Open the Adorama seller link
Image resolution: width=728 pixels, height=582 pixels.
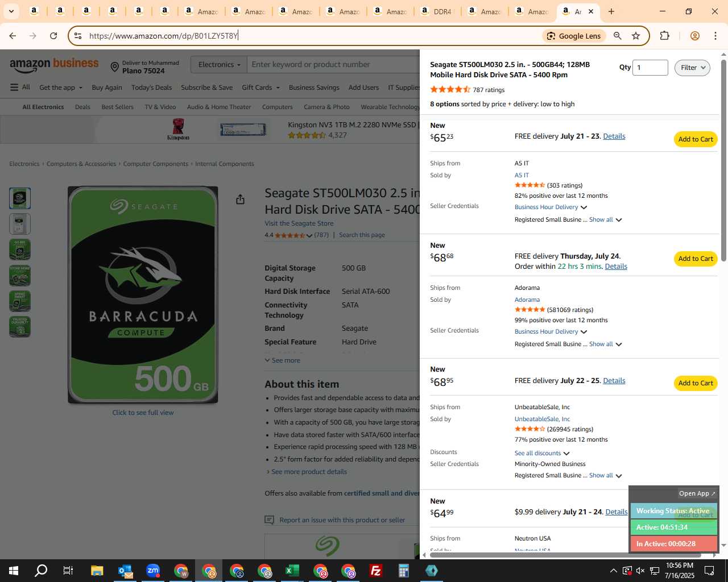(527, 300)
